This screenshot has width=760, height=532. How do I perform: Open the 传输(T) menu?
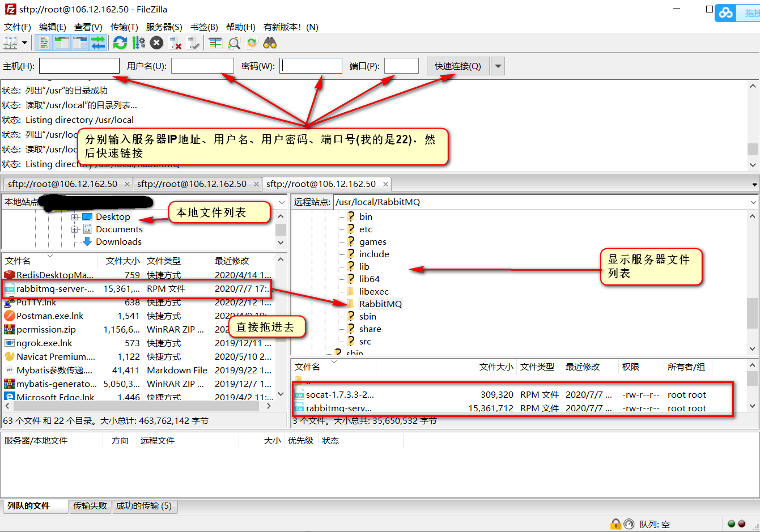(x=124, y=27)
